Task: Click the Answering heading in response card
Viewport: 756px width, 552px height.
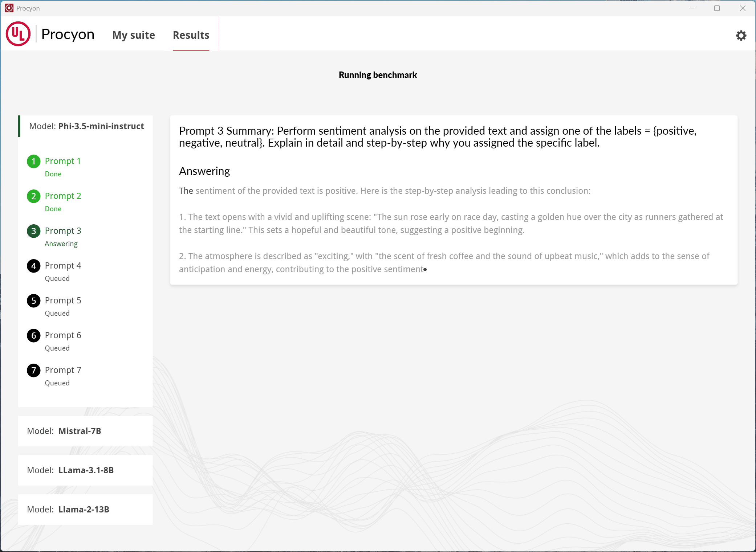Action: [x=204, y=171]
